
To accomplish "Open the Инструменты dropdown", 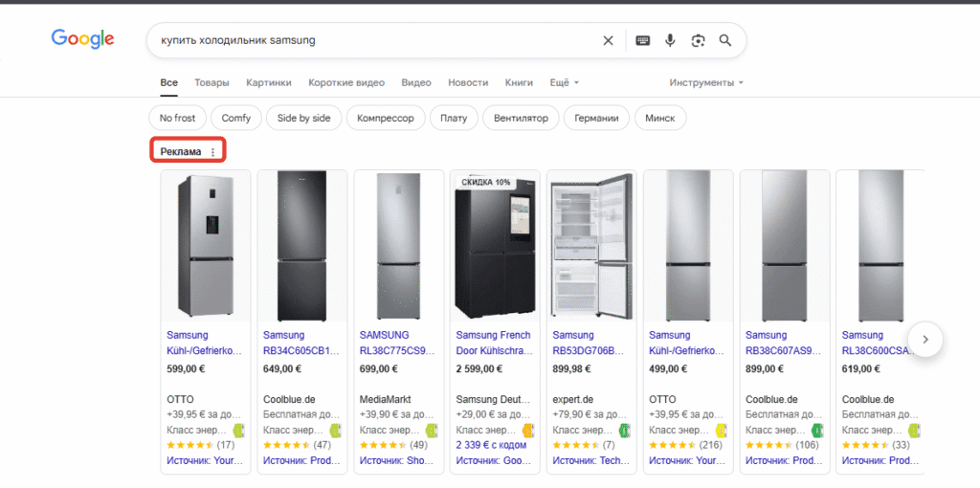I will [x=706, y=82].
